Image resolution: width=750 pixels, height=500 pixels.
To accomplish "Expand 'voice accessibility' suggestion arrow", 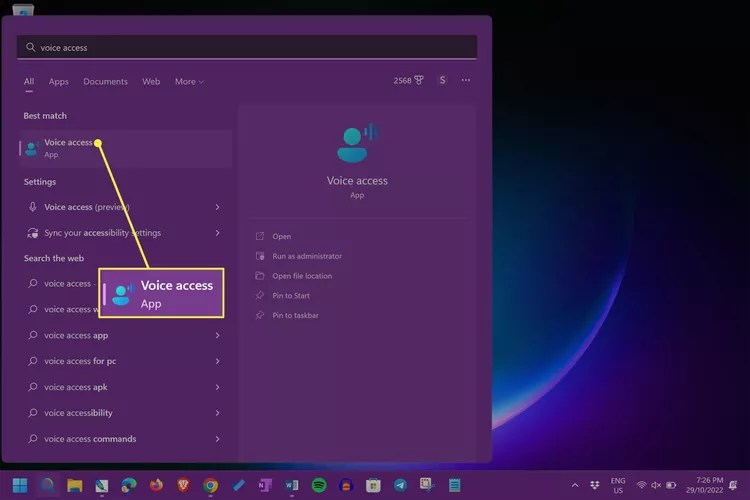I will tap(217, 413).
